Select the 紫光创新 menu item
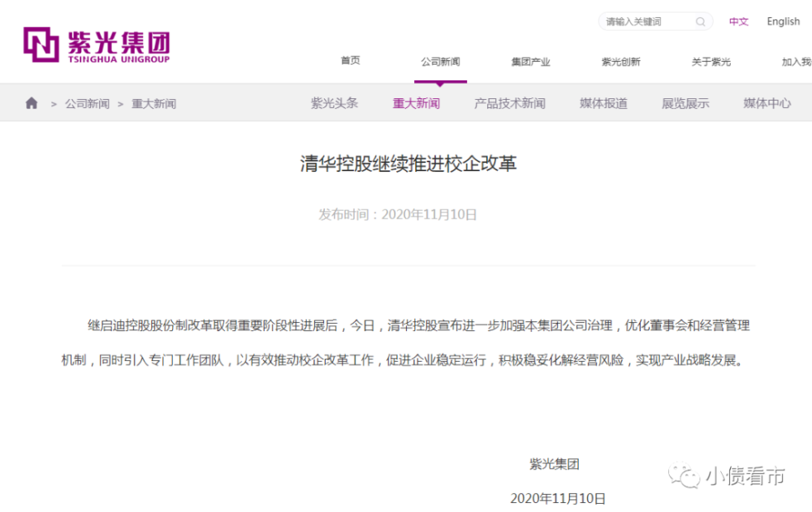 point(621,60)
